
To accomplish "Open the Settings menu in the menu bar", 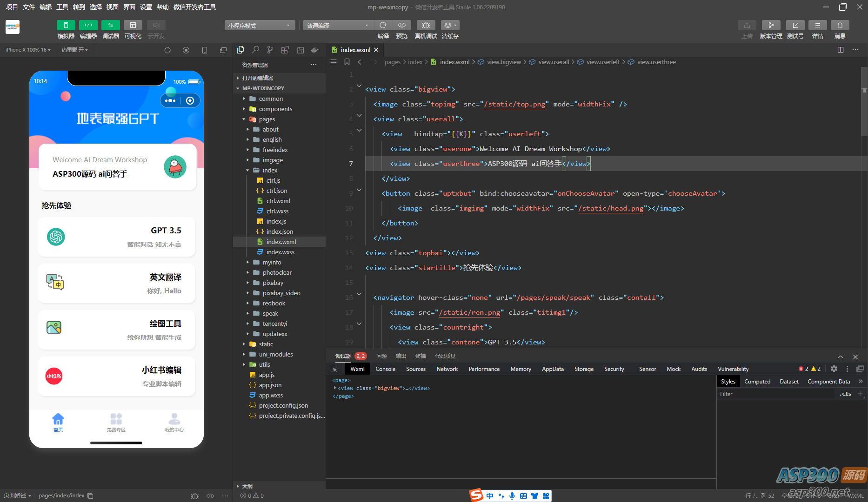I will pyautogui.click(x=146, y=7).
